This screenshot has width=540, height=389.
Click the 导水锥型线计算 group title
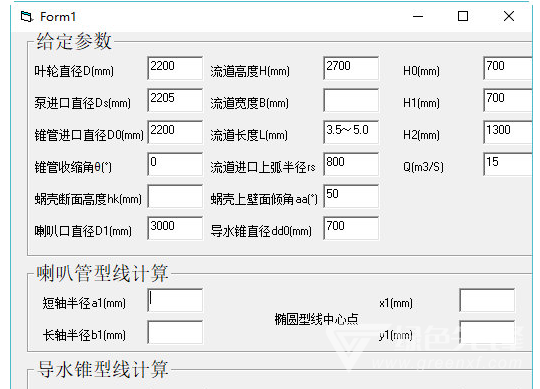pyautogui.click(x=102, y=369)
